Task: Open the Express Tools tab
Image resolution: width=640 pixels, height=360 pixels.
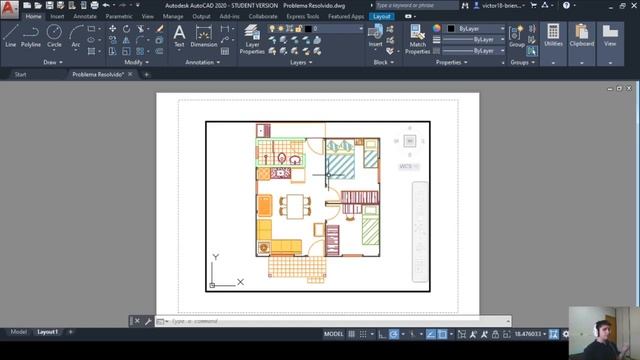Action: [x=302, y=16]
